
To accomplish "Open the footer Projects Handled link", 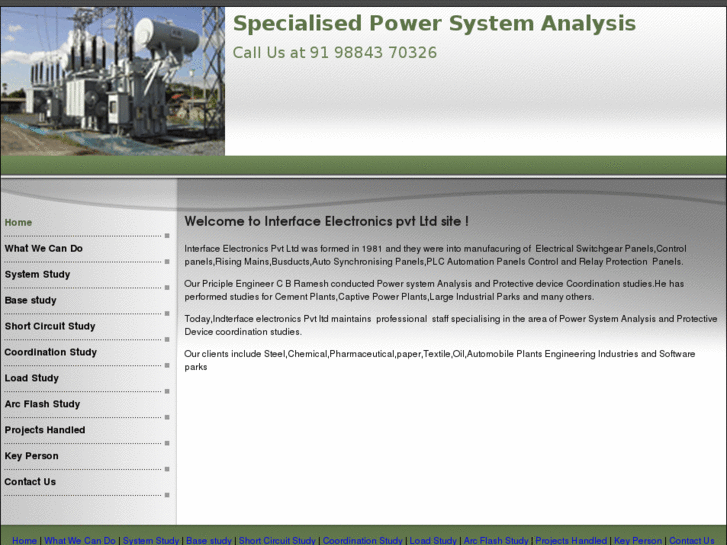I will tap(571, 540).
